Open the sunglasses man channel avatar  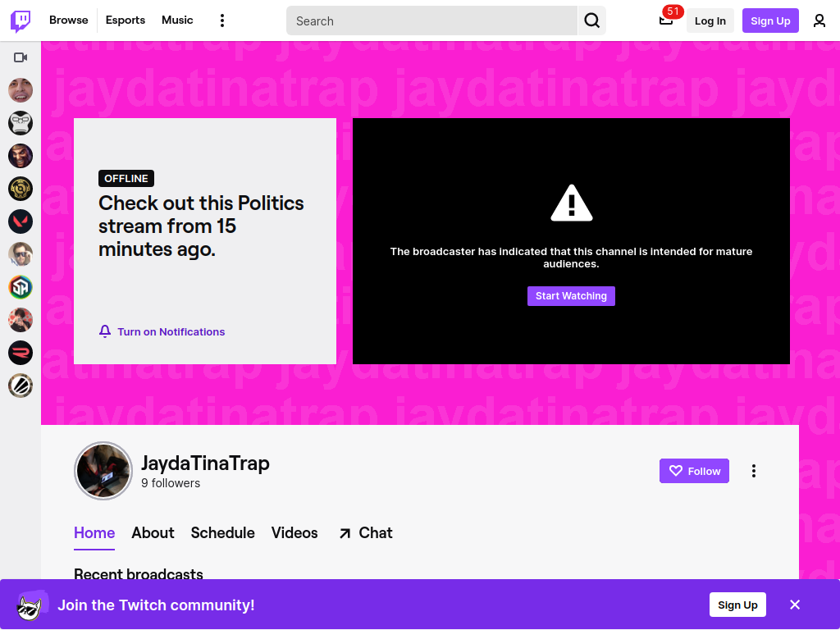pyautogui.click(x=21, y=254)
